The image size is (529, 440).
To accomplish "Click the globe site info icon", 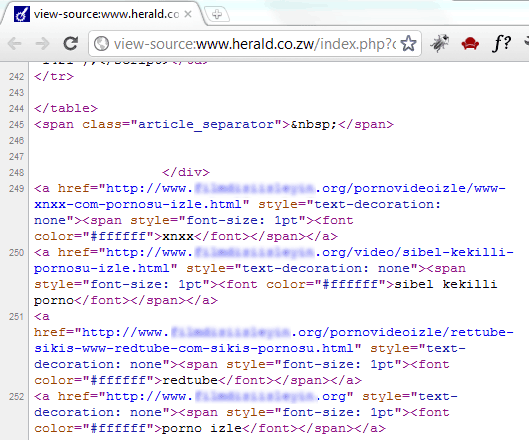I will click(x=101, y=44).
